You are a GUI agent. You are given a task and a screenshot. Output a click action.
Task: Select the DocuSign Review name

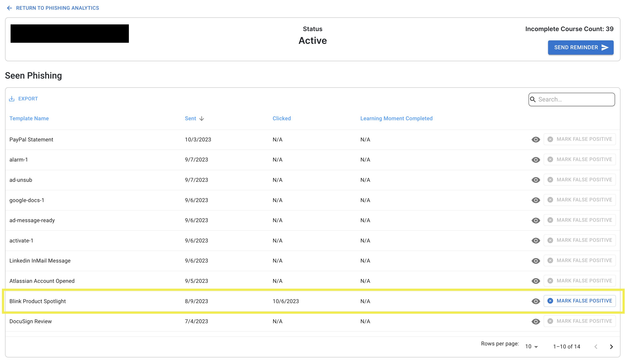click(30, 321)
